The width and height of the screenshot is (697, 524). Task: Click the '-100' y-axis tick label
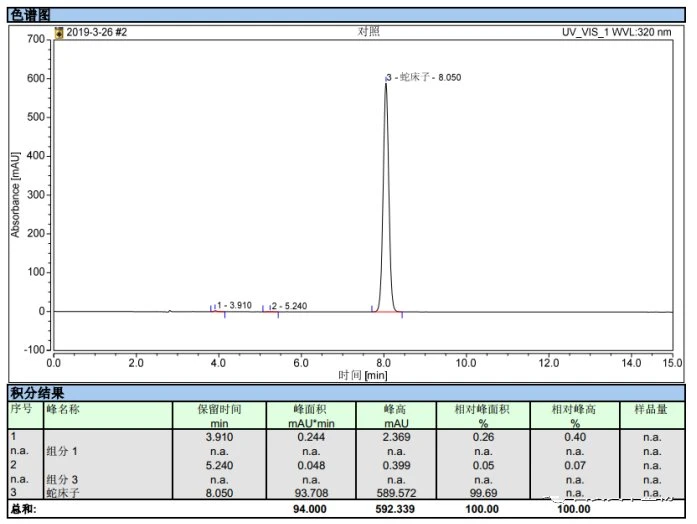(x=34, y=349)
